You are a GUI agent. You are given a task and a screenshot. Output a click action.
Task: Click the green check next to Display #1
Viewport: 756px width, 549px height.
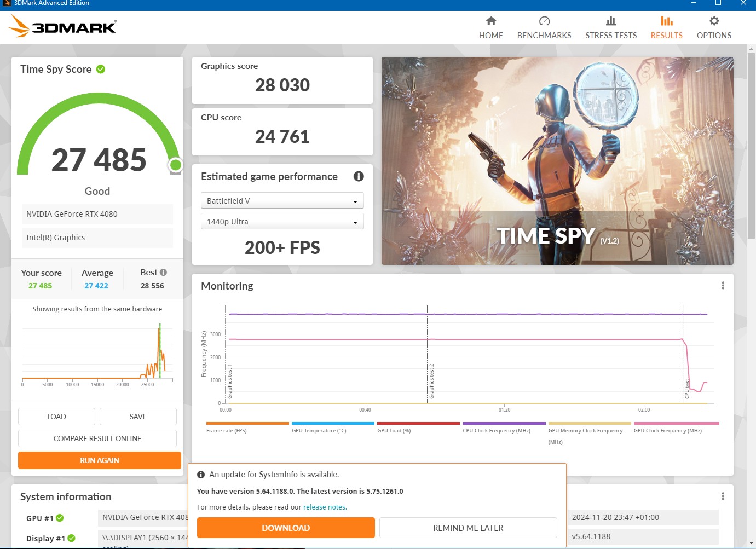72,538
